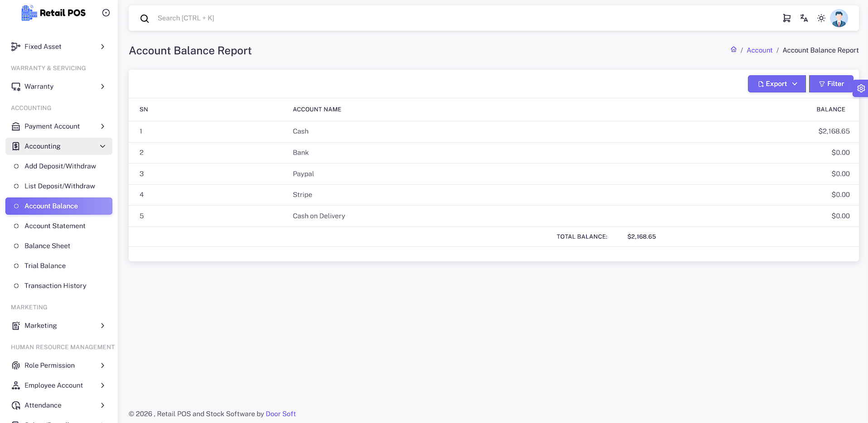
Task: Click the Payment Account bank icon
Action: point(16,126)
